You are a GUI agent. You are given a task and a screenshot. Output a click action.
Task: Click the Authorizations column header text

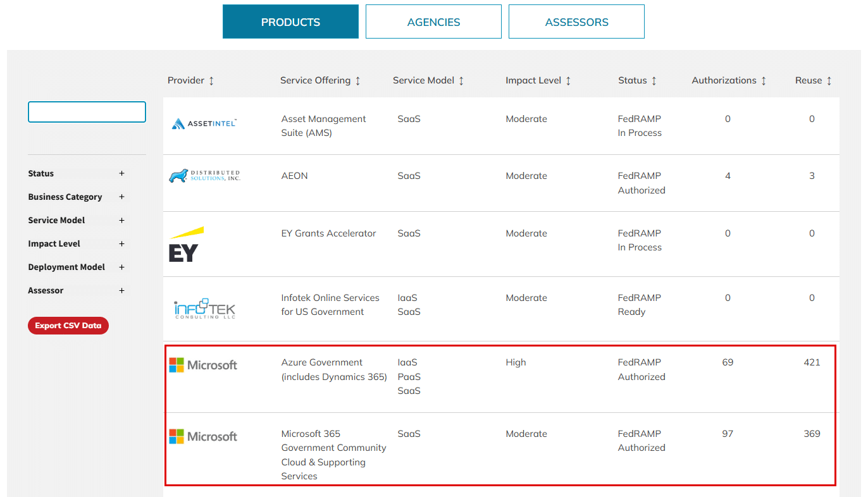724,80
